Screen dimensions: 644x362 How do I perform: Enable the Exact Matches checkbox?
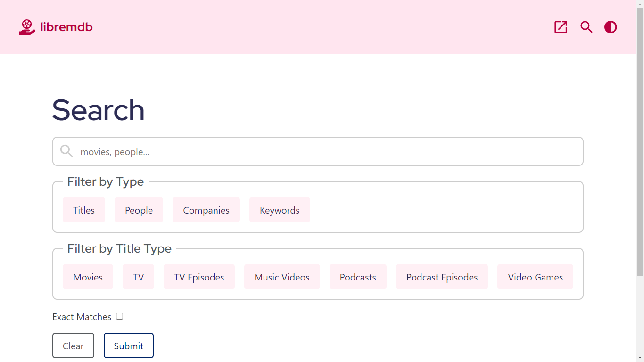point(120,316)
